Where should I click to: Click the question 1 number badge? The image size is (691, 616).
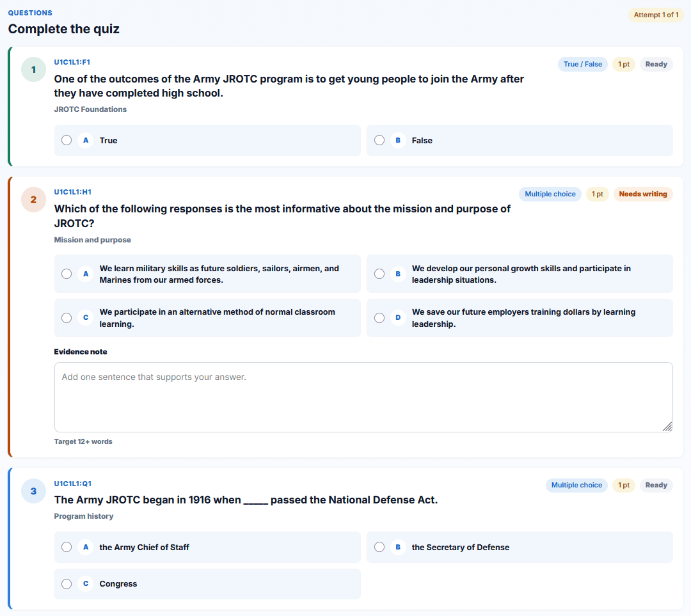point(33,70)
